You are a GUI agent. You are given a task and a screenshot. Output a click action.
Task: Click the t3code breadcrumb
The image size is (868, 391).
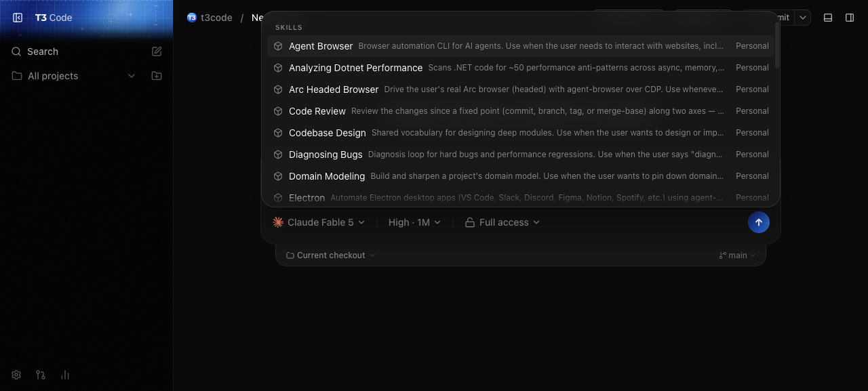tap(216, 18)
